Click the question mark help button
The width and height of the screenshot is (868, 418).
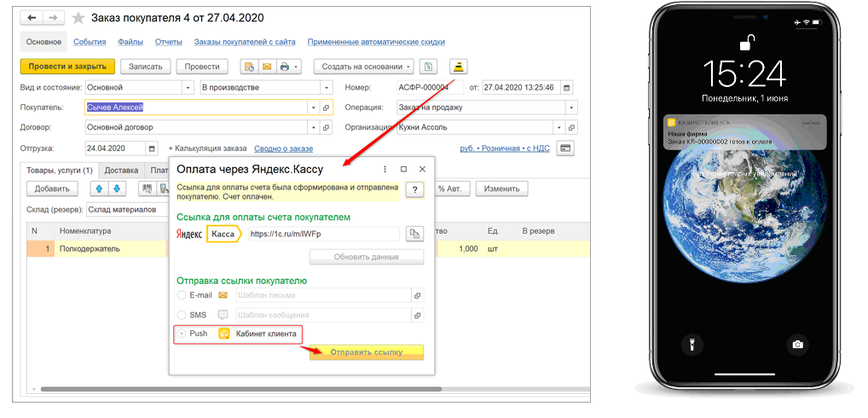414,189
